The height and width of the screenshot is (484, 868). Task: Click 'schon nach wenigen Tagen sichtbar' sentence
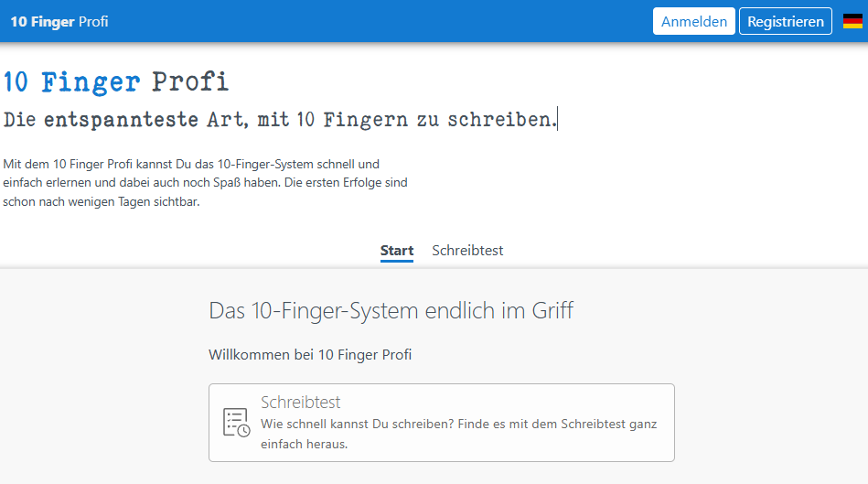coord(101,202)
